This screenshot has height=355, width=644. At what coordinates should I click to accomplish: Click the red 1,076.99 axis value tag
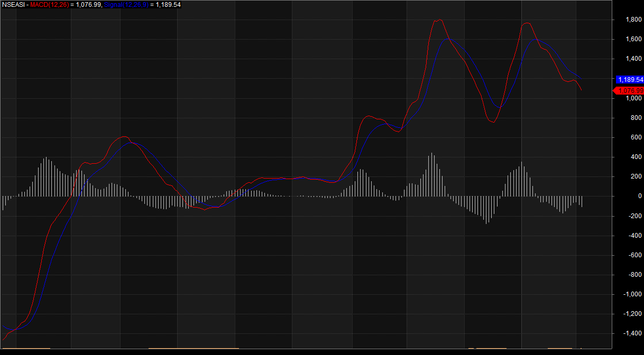(x=630, y=91)
